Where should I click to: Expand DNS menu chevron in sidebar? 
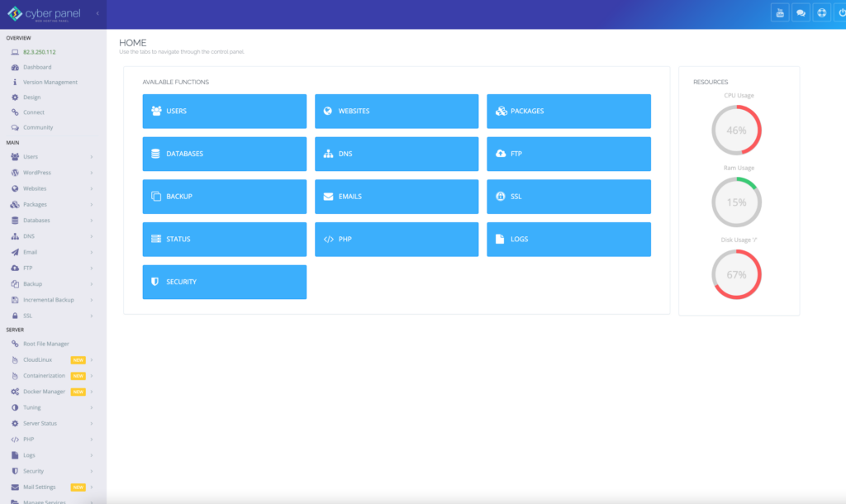pyautogui.click(x=92, y=236)
